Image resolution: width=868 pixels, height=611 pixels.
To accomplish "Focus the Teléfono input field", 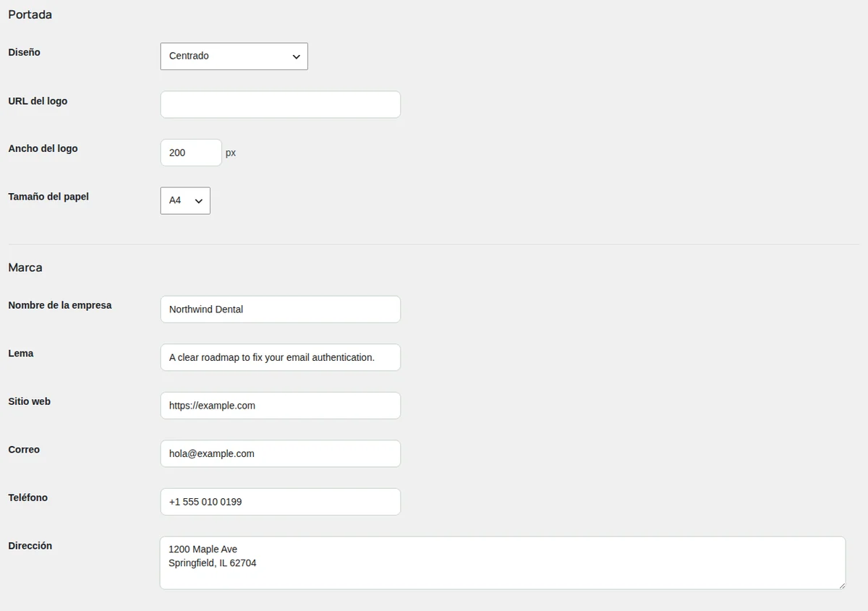I will tap(280, 502).
